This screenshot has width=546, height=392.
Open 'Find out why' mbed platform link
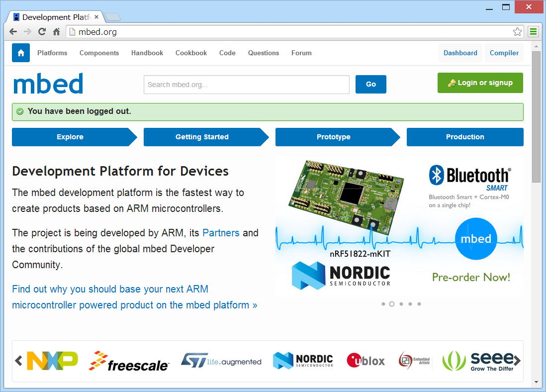pos(134,297)
